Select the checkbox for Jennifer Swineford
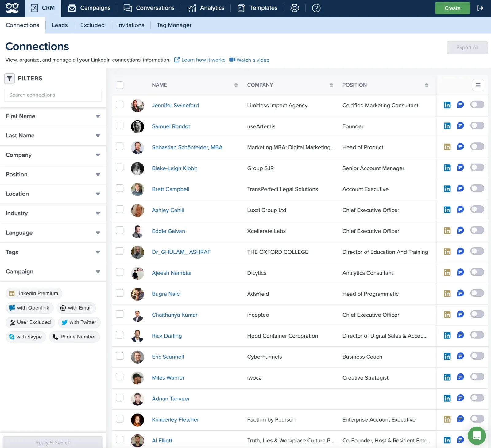491x448 pixels. 120,105
